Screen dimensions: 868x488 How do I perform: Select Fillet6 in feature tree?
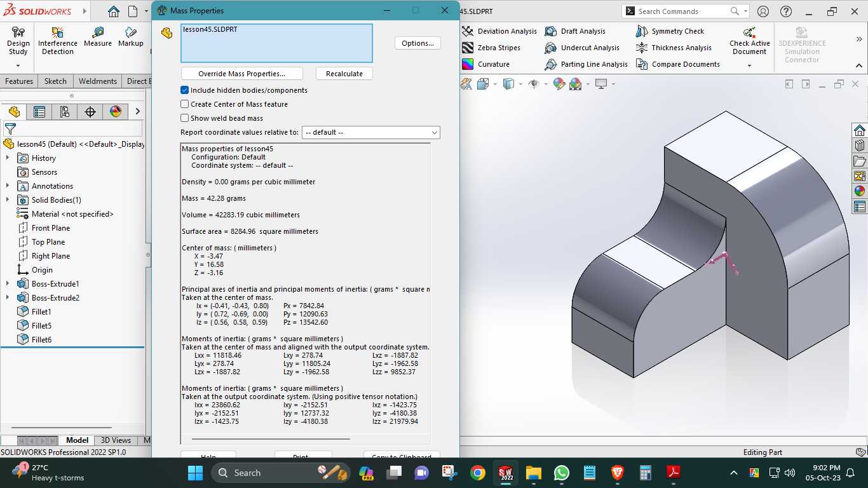(41, 340)
